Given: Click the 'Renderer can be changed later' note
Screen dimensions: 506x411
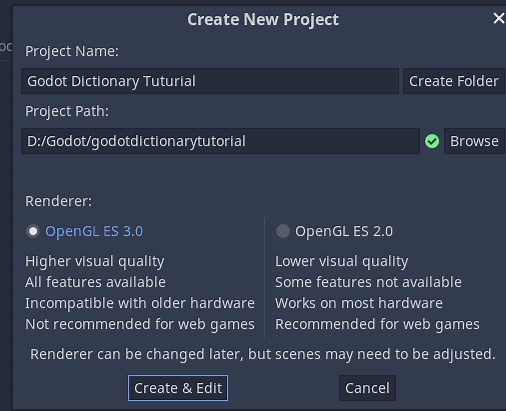Looking at the screenshot, I should (263, 354).
